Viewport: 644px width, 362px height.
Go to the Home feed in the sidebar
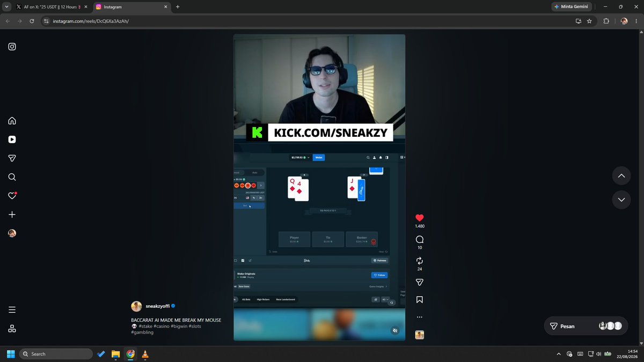click(12, 121)
